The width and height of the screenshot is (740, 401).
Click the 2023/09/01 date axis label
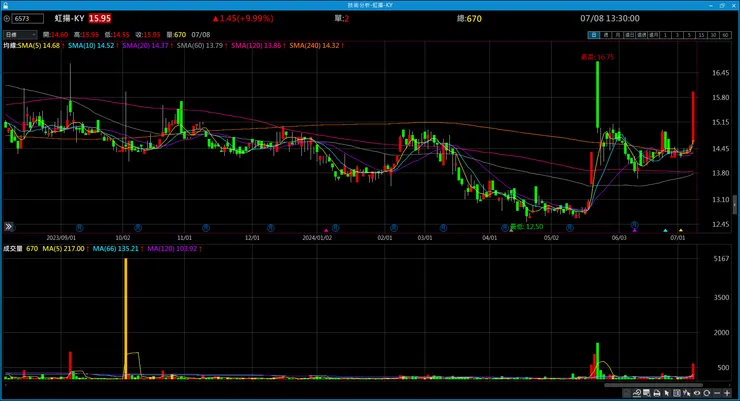[61, 238]
